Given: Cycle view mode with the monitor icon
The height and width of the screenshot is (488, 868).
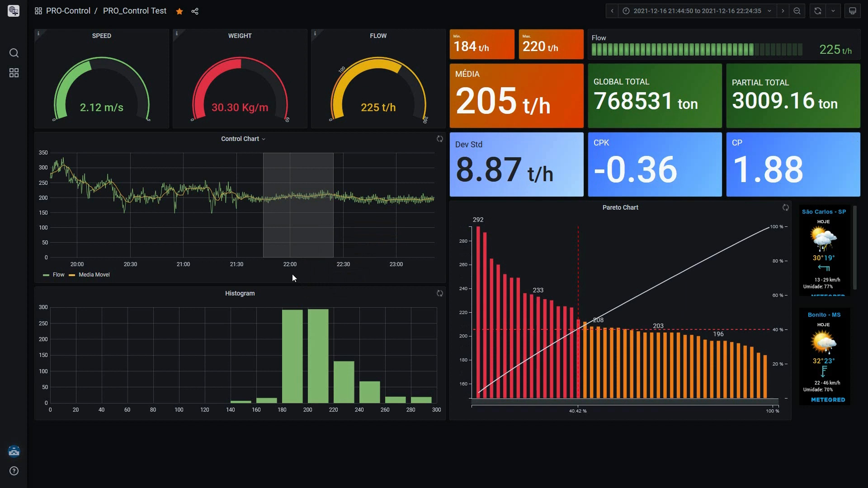Looking at the screenshot, I should point(853,11).
